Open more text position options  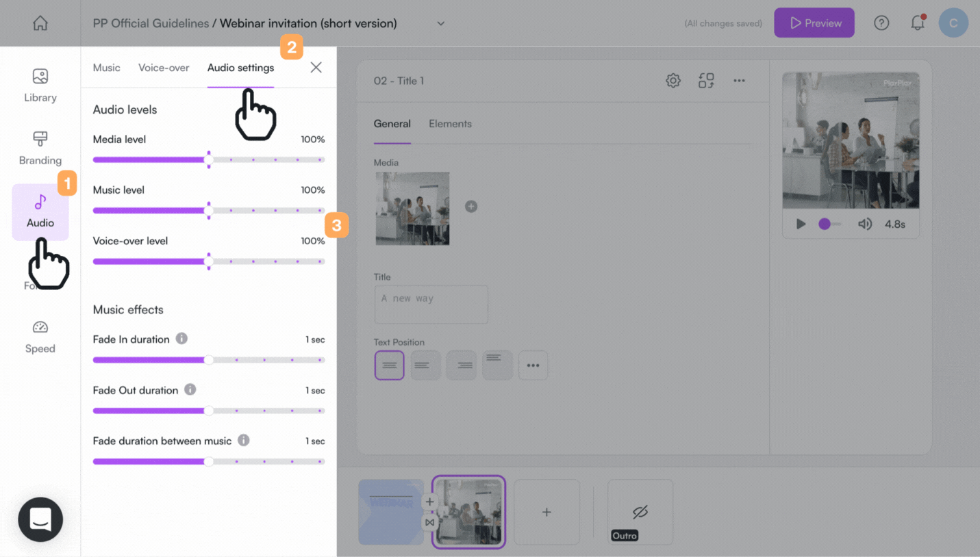533,365
